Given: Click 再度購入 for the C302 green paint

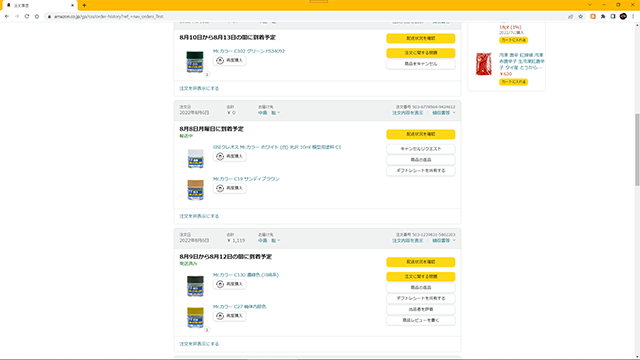Looking at the screenshot, I should pos(230,60).
